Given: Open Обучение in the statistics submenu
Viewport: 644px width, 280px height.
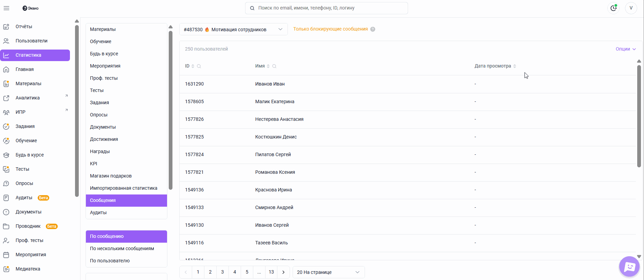Looking at the screenshot, I should pos(126,41).
